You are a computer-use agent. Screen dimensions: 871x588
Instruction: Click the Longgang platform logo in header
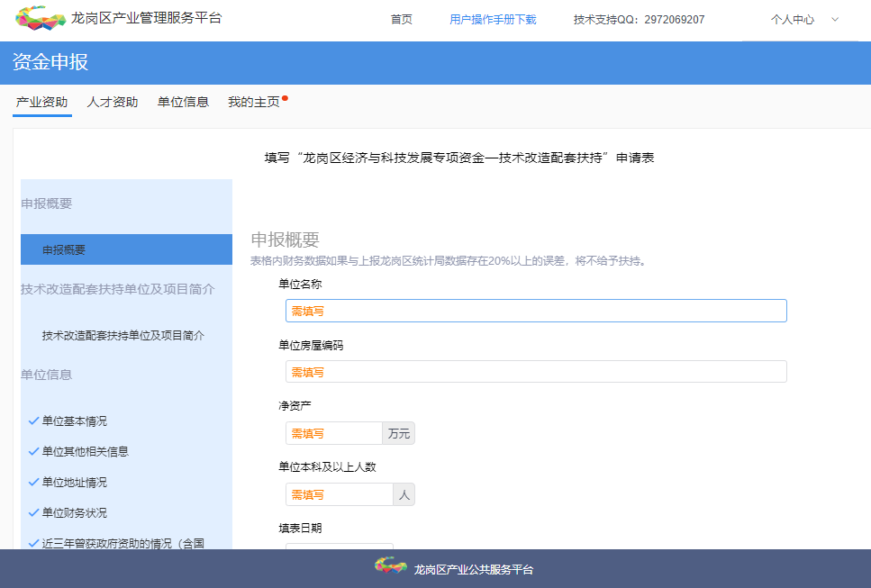[41, 18]
